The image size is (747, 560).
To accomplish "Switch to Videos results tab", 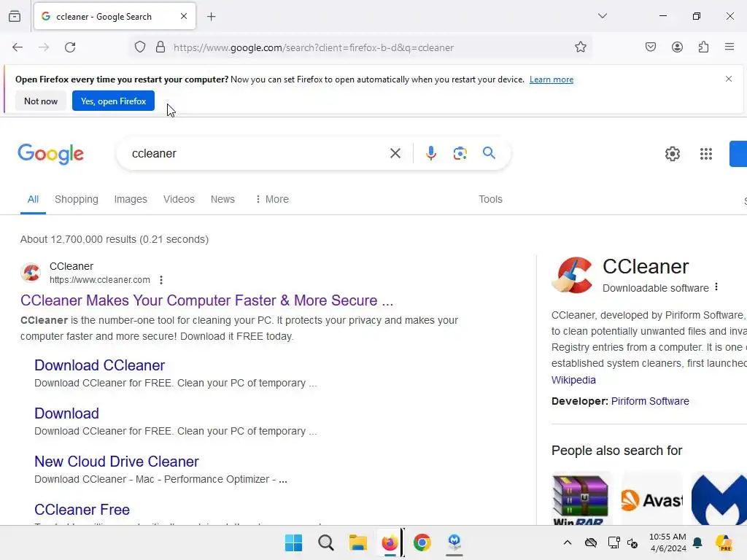I will click(x=179, y=200).
